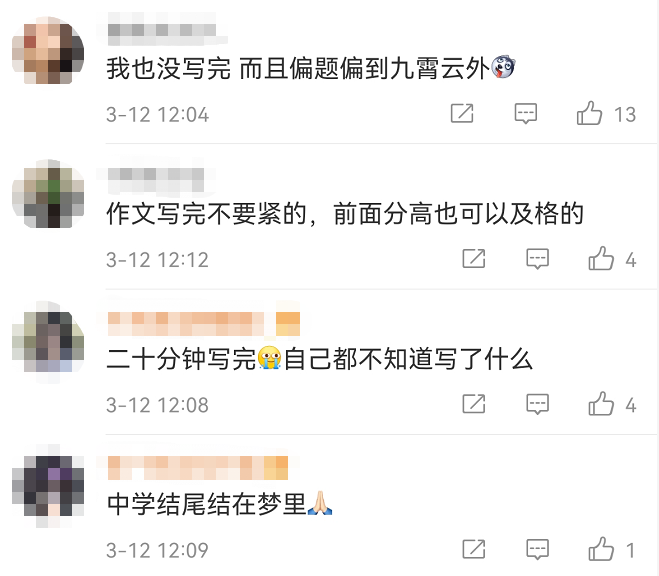659x576 pixels.
Task: Open first commenter's avatar profile
Action: 48,50
